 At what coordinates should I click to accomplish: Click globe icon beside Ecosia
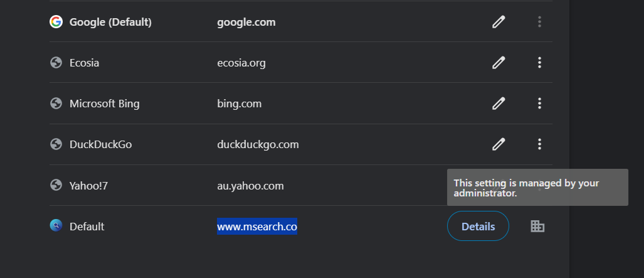(x=56, y=63)
